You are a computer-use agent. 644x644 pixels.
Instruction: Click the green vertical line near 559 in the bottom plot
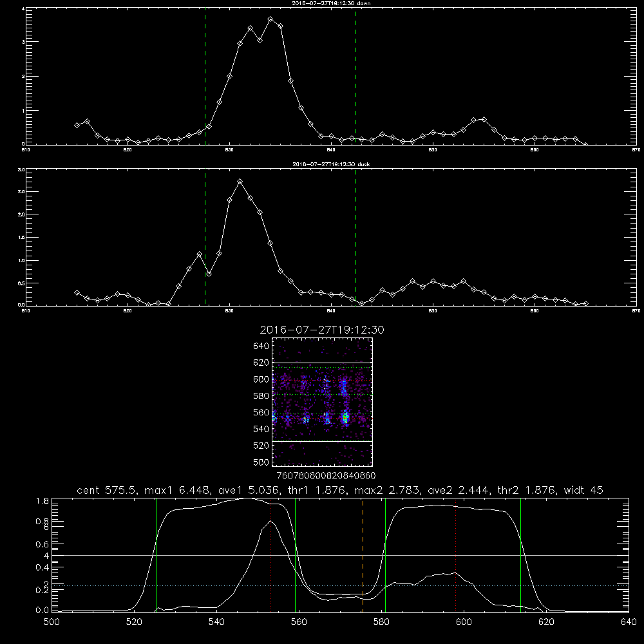[x=296, y=555]
